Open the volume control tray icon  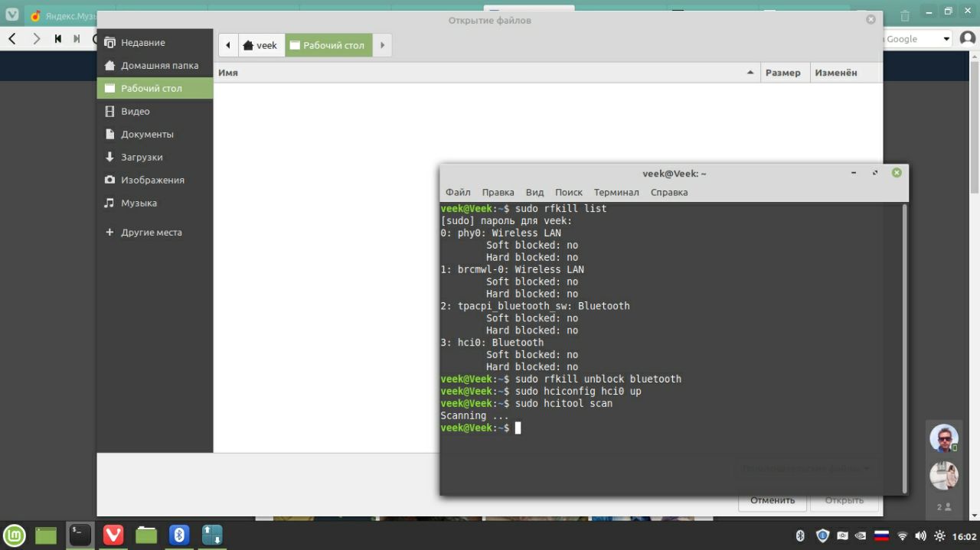[921, 535]
